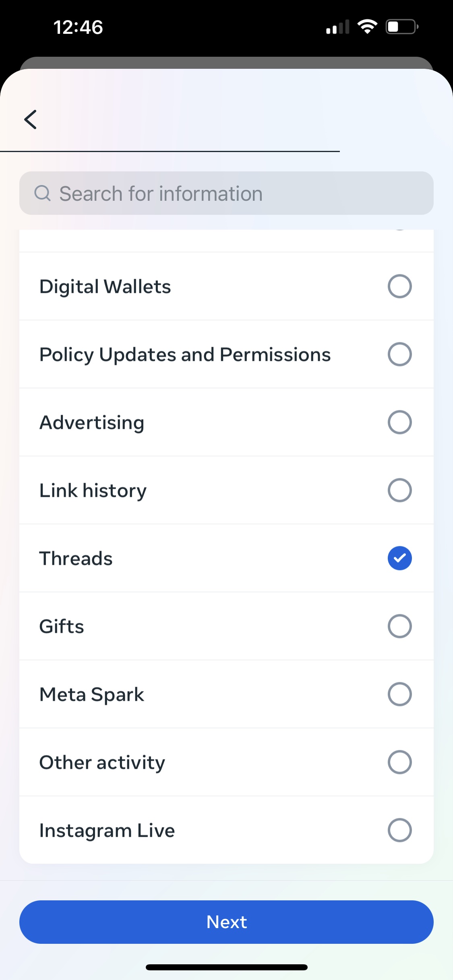
Task: Tap the 12:46 clock in status bar
Action: [78, 27]
